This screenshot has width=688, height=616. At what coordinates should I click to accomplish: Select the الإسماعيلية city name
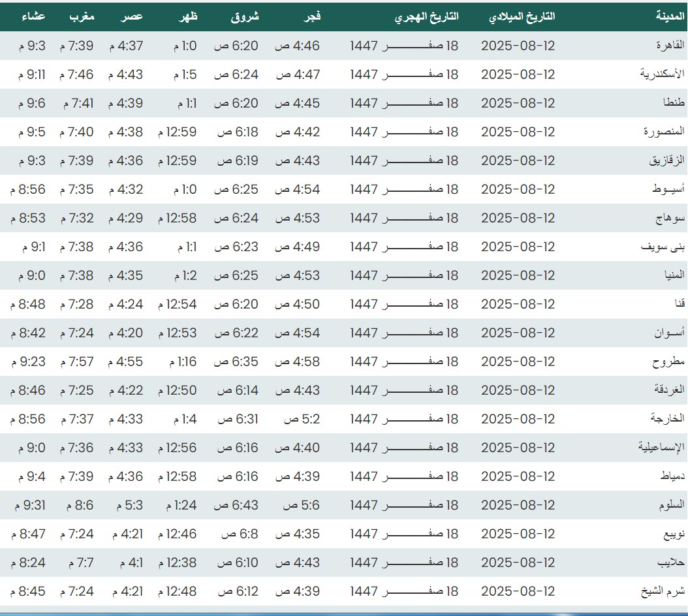click(661, 448)
